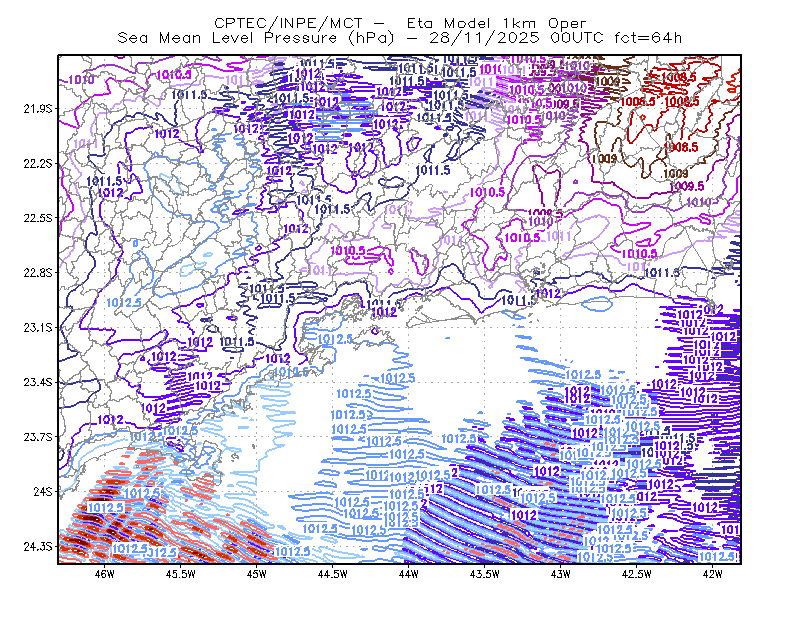Select the 22.2S latitude axis label

point(37,163)
